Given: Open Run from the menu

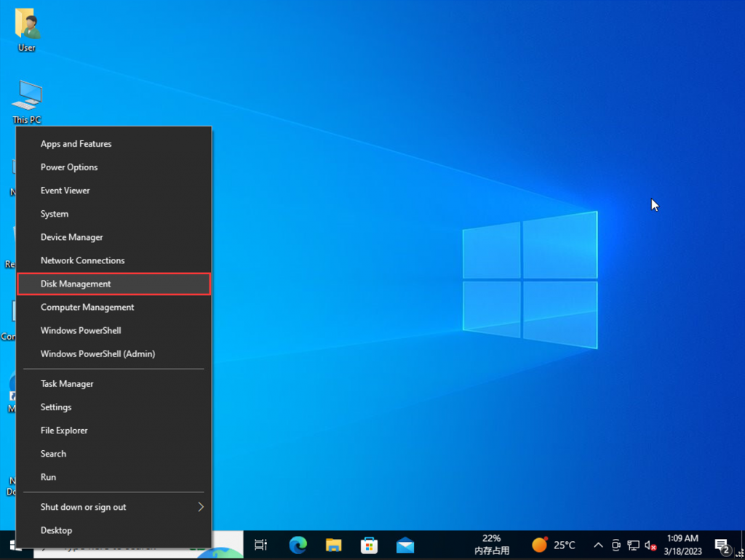Looking at the screenshot, I should pyautogui.click(x=114, y=477).
